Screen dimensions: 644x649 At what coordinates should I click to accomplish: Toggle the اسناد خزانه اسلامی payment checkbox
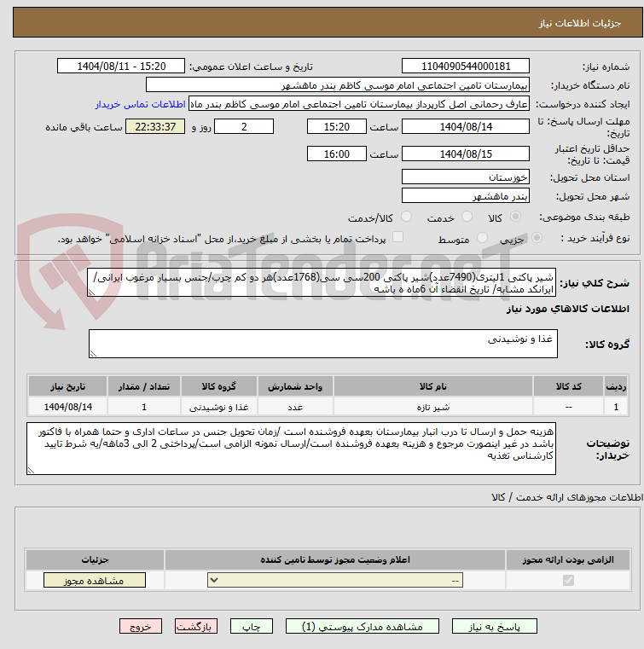point(397,237)
